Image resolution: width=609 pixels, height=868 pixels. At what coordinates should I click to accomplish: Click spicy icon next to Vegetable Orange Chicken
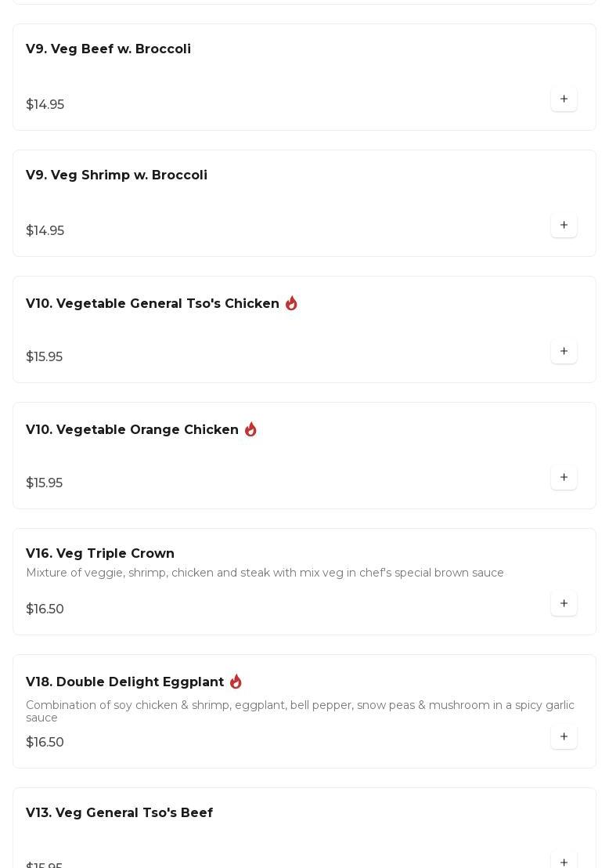coord(250,429)
